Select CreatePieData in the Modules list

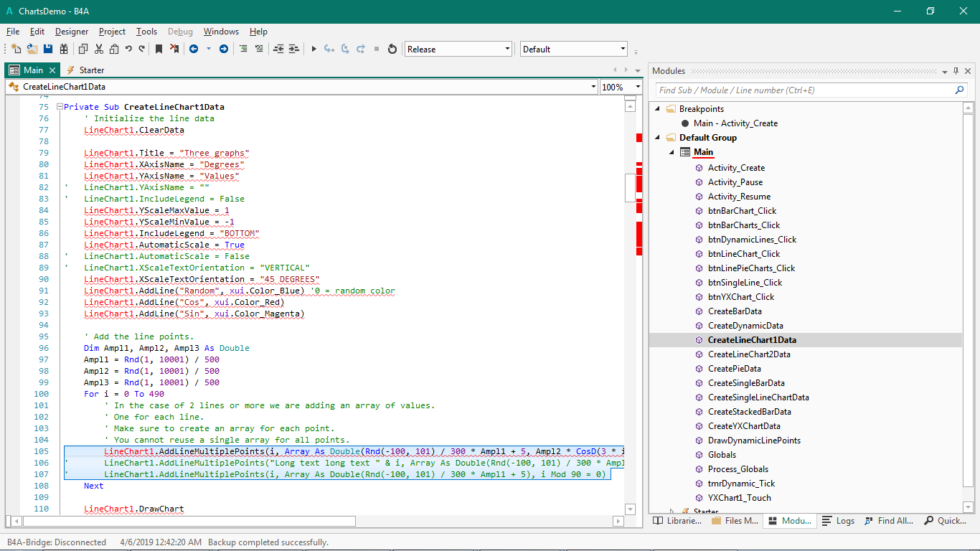click(x=734, y=369)
